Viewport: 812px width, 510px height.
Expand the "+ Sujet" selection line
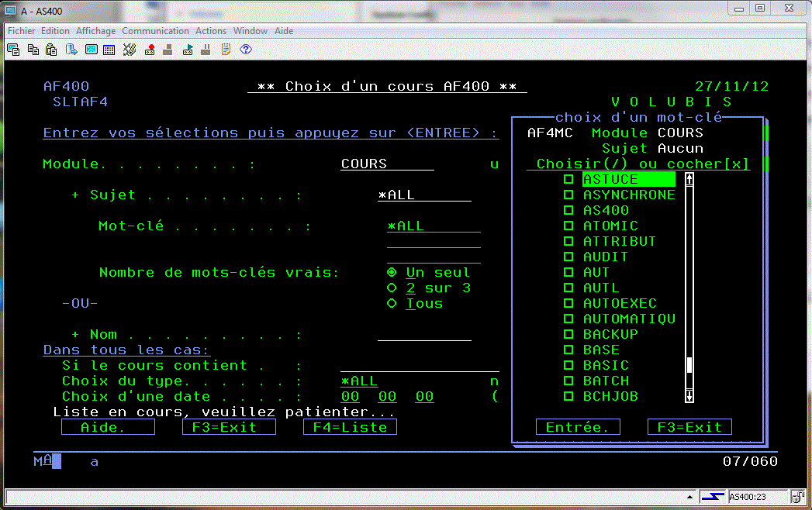75,195
